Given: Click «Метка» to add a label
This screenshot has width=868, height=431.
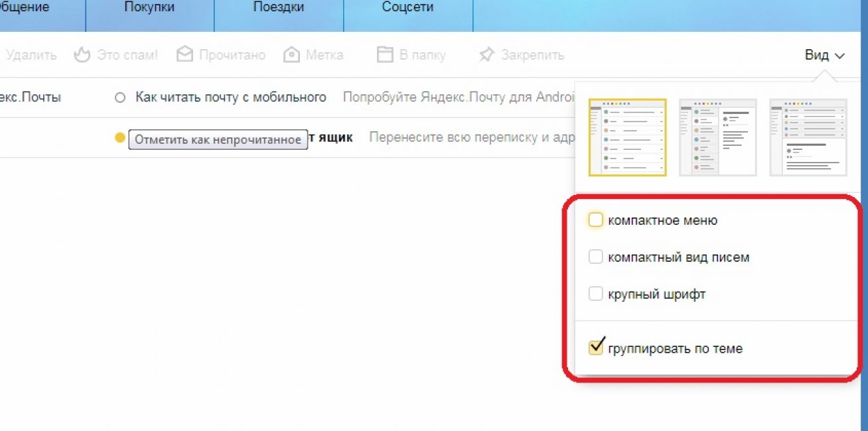Looking at the screenshot, I should click(313, 55).
